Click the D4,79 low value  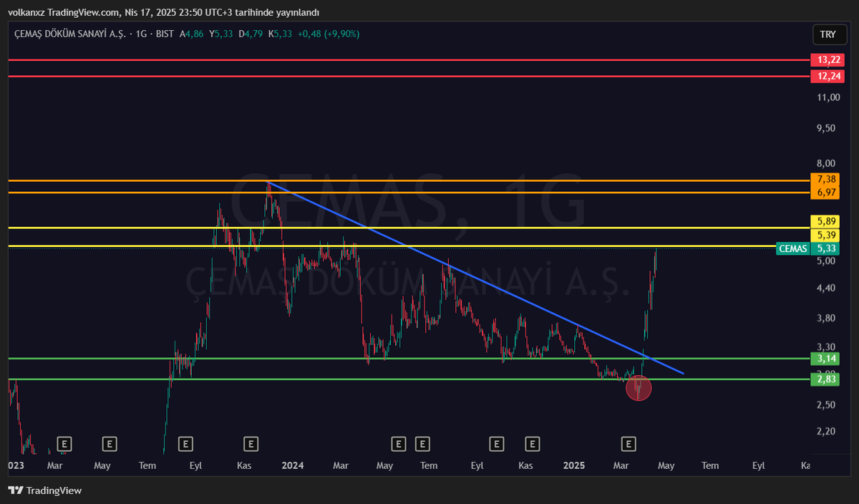[252, 34]
